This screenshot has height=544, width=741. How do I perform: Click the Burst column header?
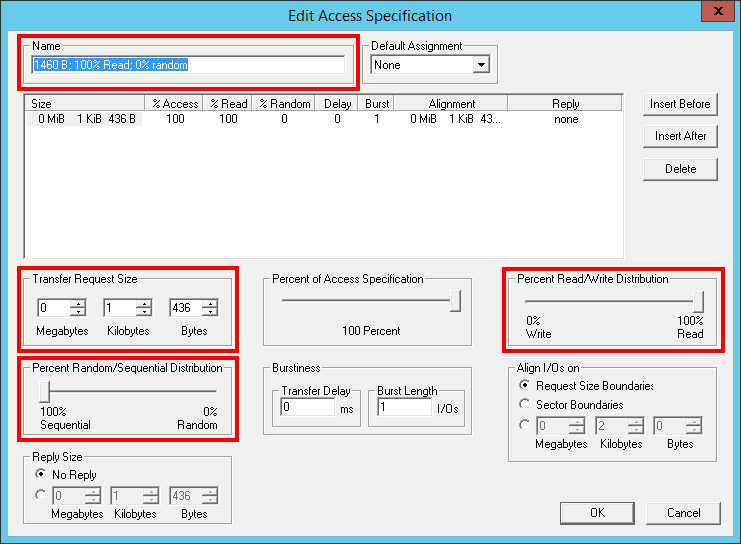click(377, 104)
